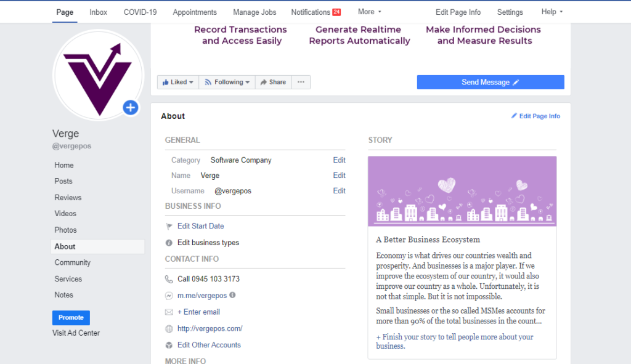
Task: Click the info icon beside m.me/vergepos
Action: [232, 295]
